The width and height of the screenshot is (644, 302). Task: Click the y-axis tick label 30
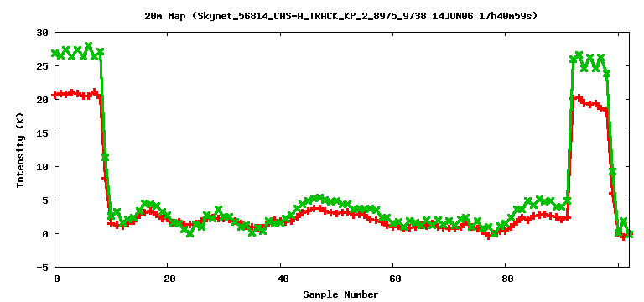coord(42,33)
